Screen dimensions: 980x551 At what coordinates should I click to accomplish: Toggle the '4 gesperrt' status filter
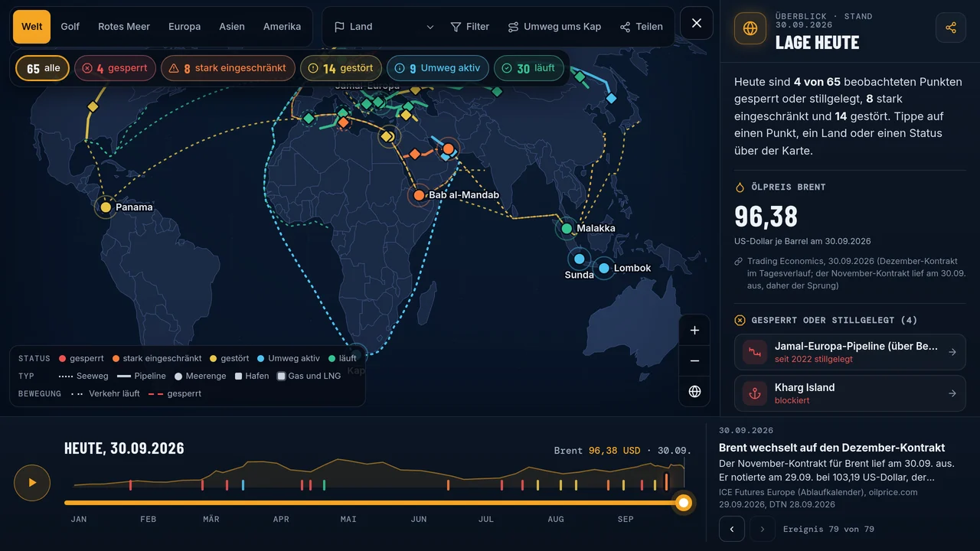pyautogui.click(x=115, y=68)
